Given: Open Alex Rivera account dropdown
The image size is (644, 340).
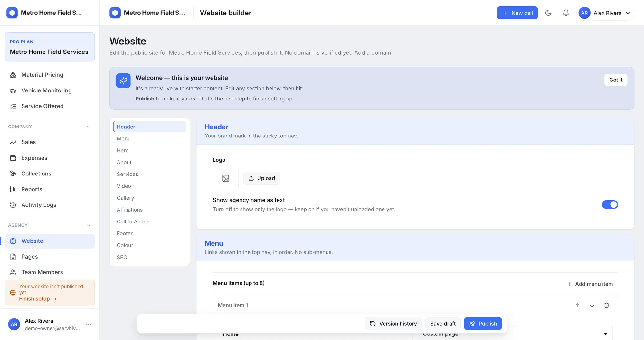Looking at the screenshot, I should coord(606,13).
